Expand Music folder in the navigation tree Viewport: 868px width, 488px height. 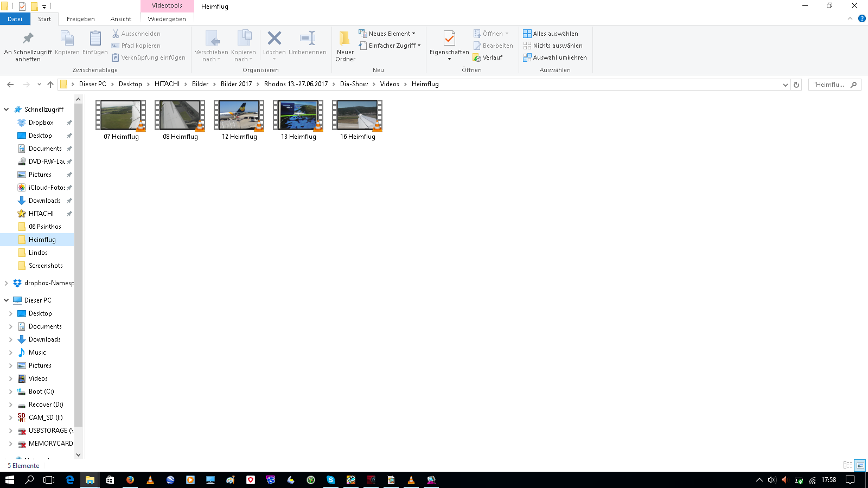click(10, 352)
